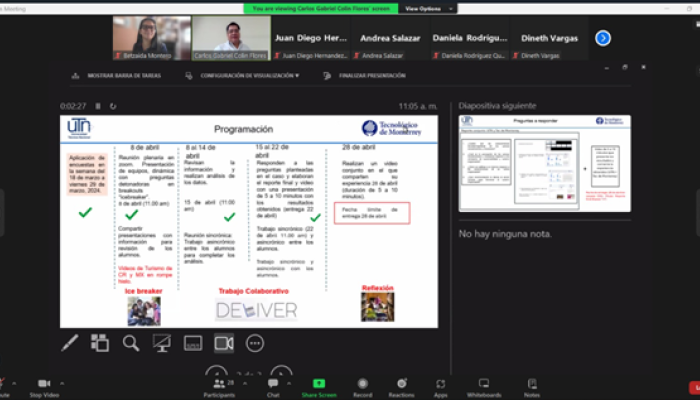Image resolution: width=700 pixels, height=400 pixels.
Task: Click Finalizar Presentación
Action: point(371,75)
